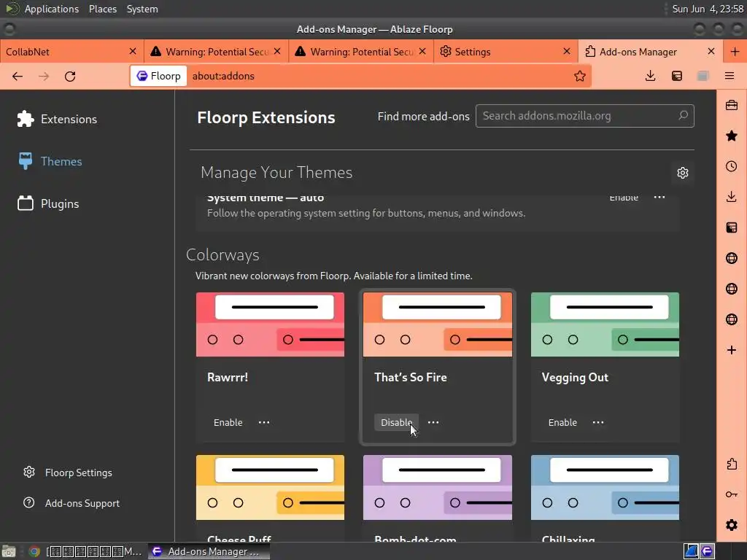Go to Extensions category
This screenshot has height=560, width=747.
pos(57,119)
